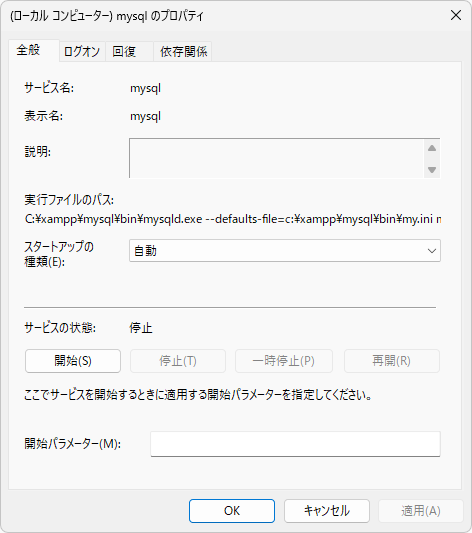Click the 開始パラメーター input field
The height and width of the screenshot is (533, 472).
[x=295, y=444]
